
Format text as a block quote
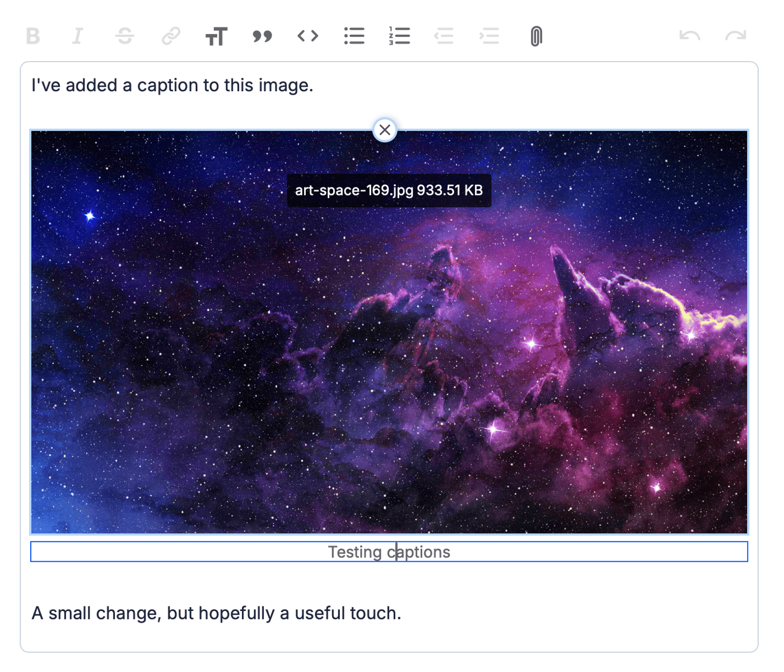click(262, 36)
